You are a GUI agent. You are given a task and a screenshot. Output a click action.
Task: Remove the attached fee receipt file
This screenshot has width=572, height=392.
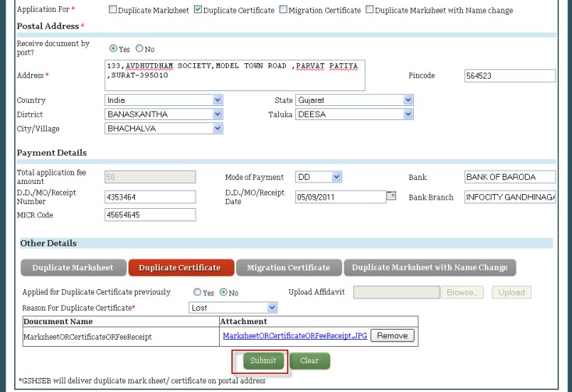coord(392,336)
